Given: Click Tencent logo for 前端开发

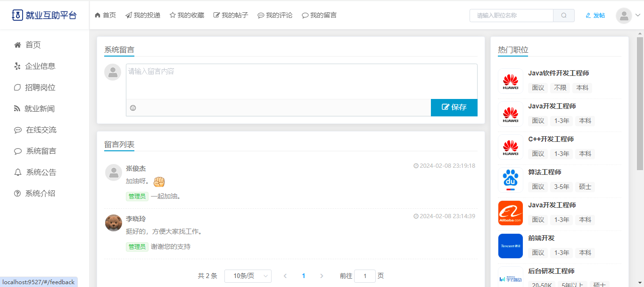Looking at the screenshot, I should pyautogui.click(x=511, y=246).
